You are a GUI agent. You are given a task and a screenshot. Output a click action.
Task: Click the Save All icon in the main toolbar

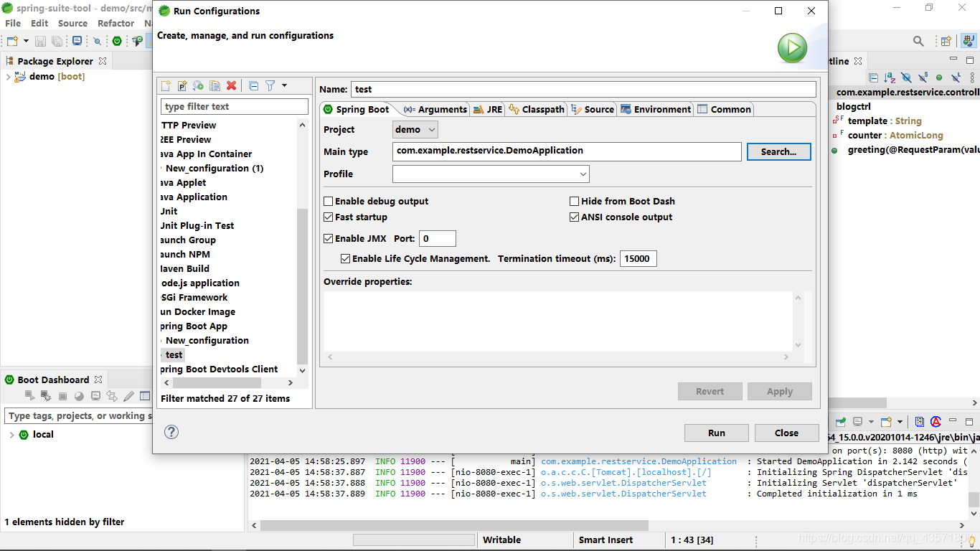(57, 41)
